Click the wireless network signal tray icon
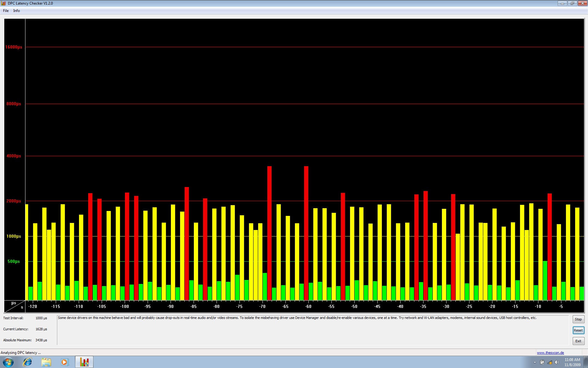Viewport: 588px width, 368px height. (x=550, y=362)
